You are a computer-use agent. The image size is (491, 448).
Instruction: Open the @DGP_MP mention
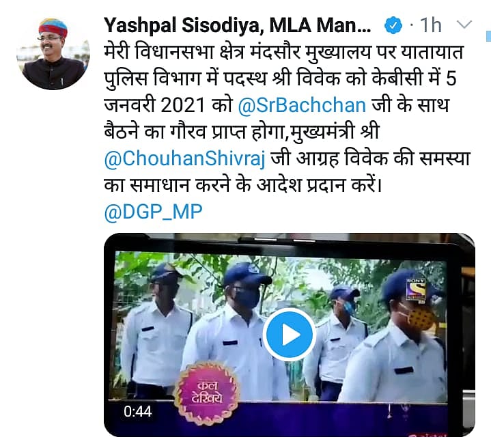(x=153, y=212)
